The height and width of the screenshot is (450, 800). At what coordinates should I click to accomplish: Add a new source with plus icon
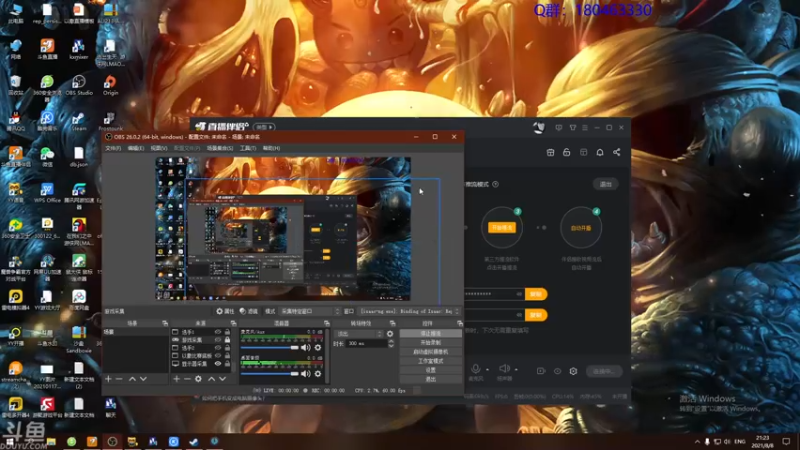pos(177,379)
